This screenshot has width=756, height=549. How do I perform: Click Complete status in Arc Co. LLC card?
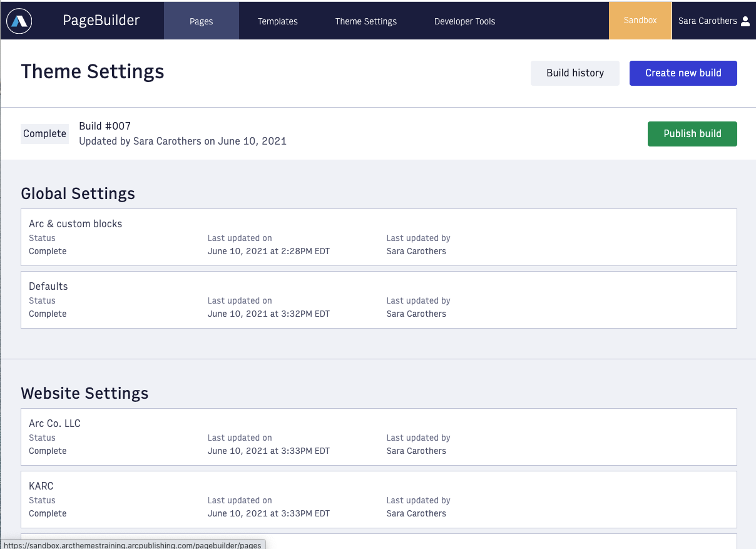(48, 451)
